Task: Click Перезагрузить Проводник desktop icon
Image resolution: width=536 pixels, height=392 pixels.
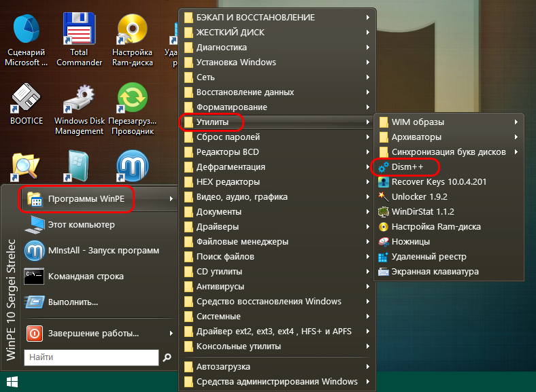Action: pos(132,109)
